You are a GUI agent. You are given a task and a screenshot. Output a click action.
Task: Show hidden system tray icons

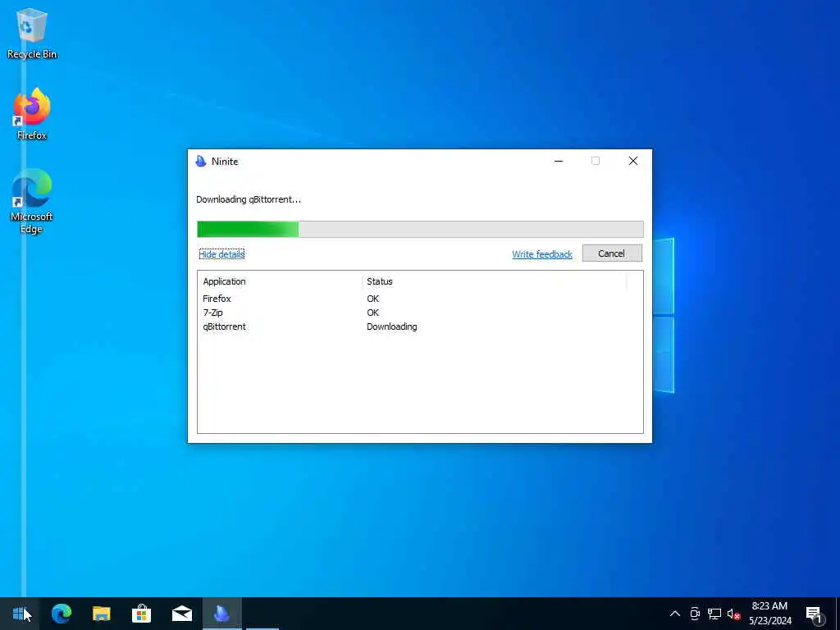click(x=675, y=614)
